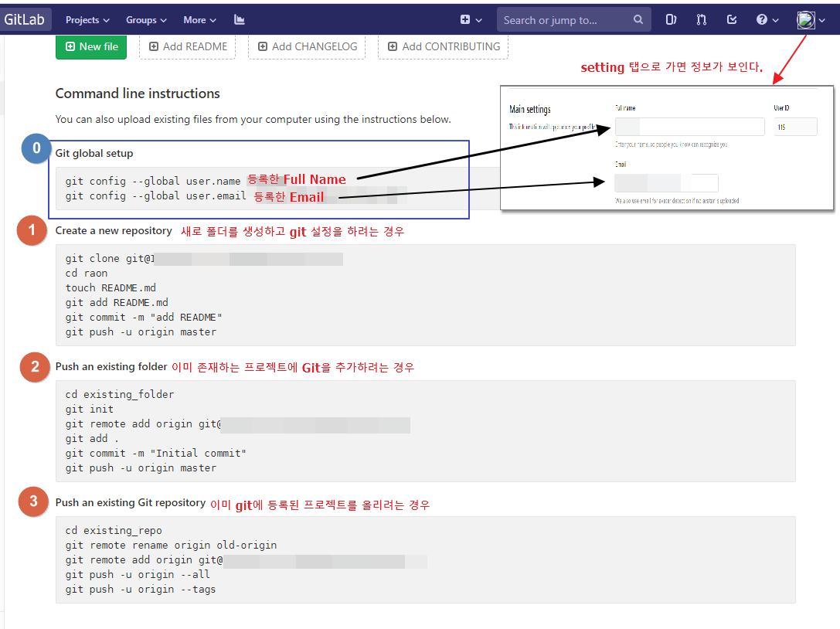Click the User ID field
This screenshot has width=840, height=629.
pos(795,127)
